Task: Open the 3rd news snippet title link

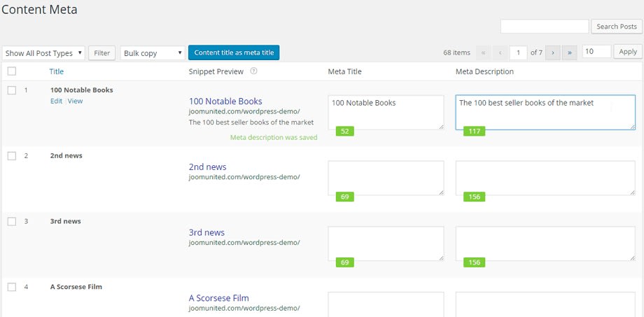Action: point(206,232)
